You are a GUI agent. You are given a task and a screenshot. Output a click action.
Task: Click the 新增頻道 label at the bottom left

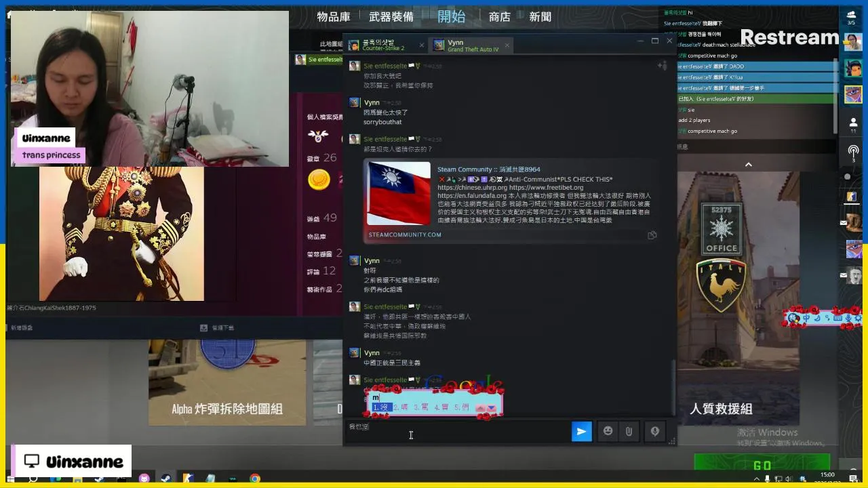pyautogui.click(x=22, y=327)
